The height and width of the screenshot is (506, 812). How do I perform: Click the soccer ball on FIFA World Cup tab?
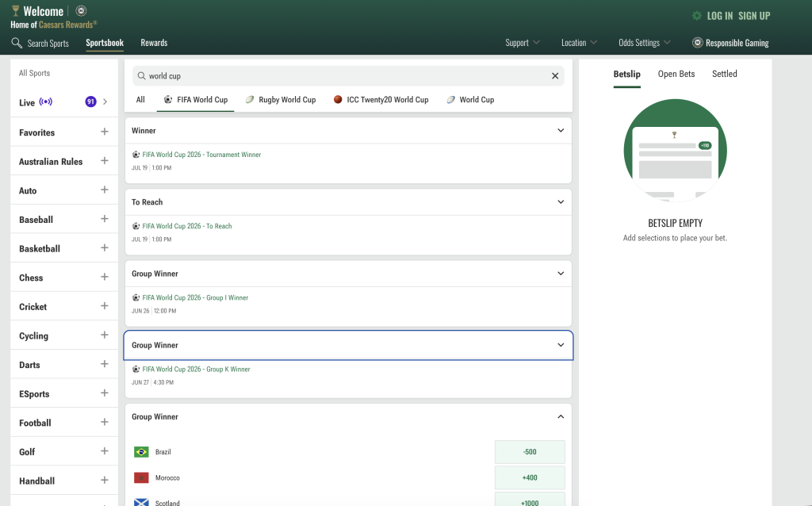pyautogui.click(x=168, y=99)
